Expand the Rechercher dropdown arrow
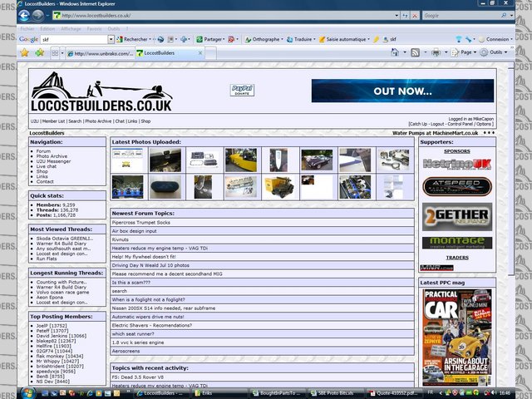532x399 pixels. click(x=150, y=39)
